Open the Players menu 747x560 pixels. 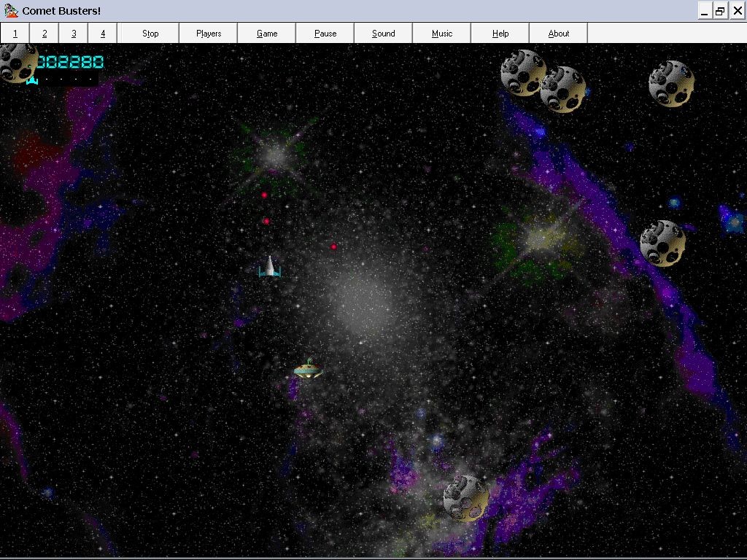[209, 34]
